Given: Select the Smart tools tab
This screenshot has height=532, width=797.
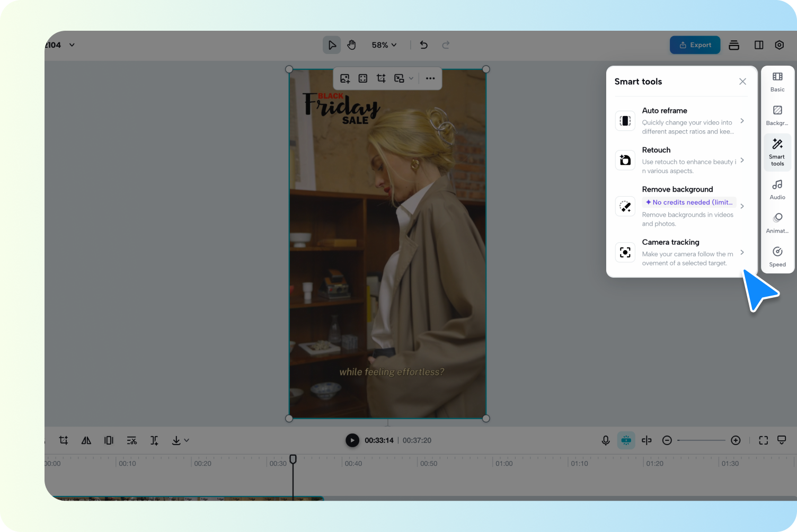Looking at the screenshot, I should pyautogui.click(x=777, y=153).
